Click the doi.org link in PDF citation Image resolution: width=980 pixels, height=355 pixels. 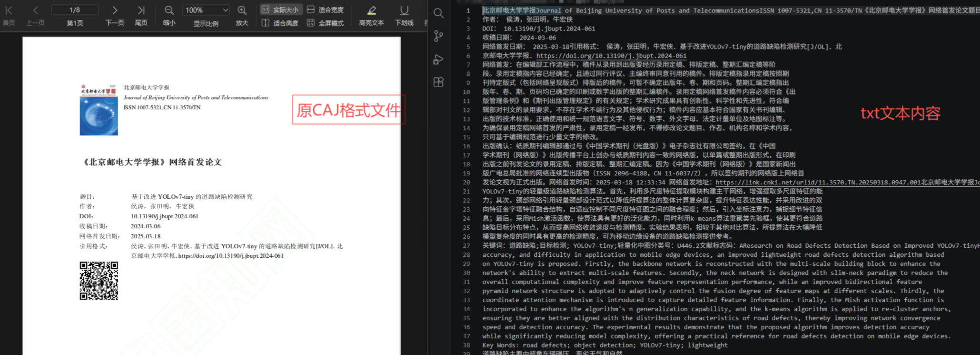pos(231,256)
